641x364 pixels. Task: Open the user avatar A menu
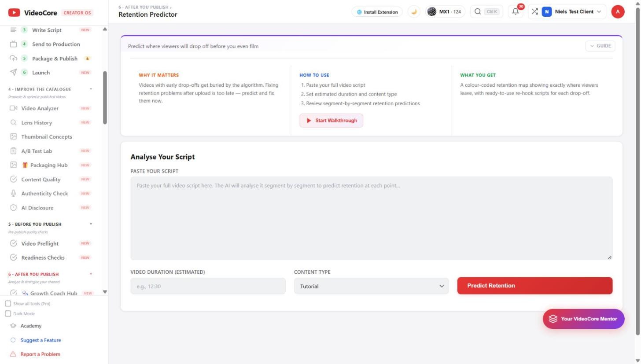click(618, 12)
